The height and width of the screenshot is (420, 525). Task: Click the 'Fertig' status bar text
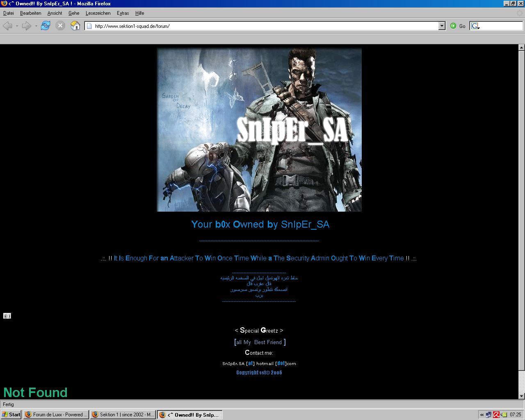[8, 404]
